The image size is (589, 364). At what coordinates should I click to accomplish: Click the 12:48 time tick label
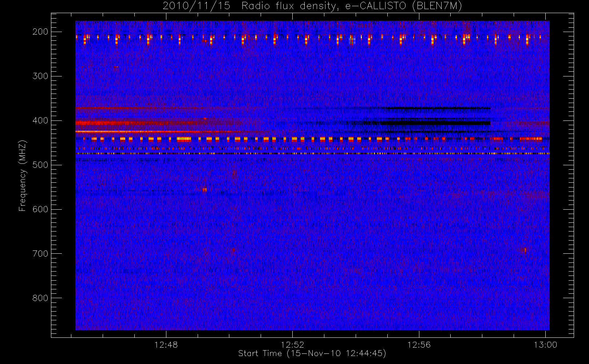[166, 345]
